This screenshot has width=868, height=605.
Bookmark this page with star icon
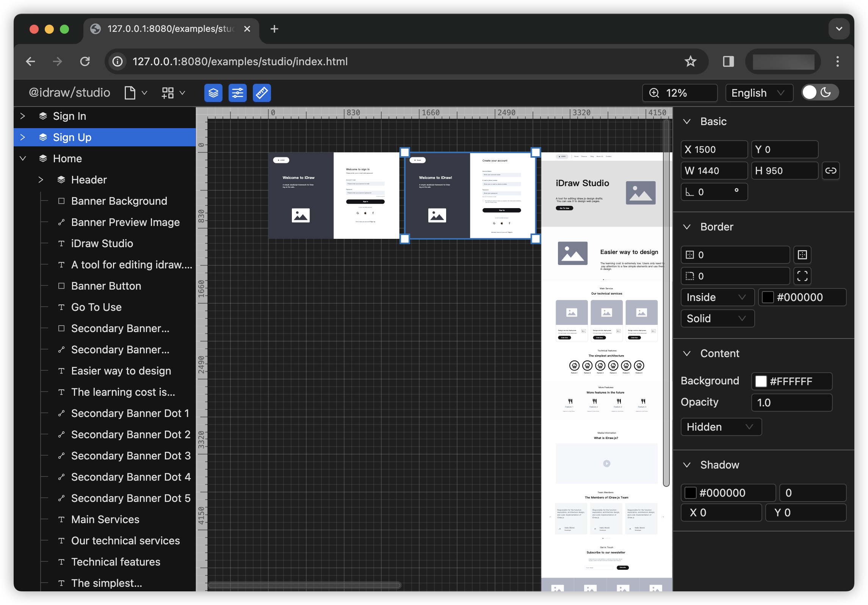(690, 61)
